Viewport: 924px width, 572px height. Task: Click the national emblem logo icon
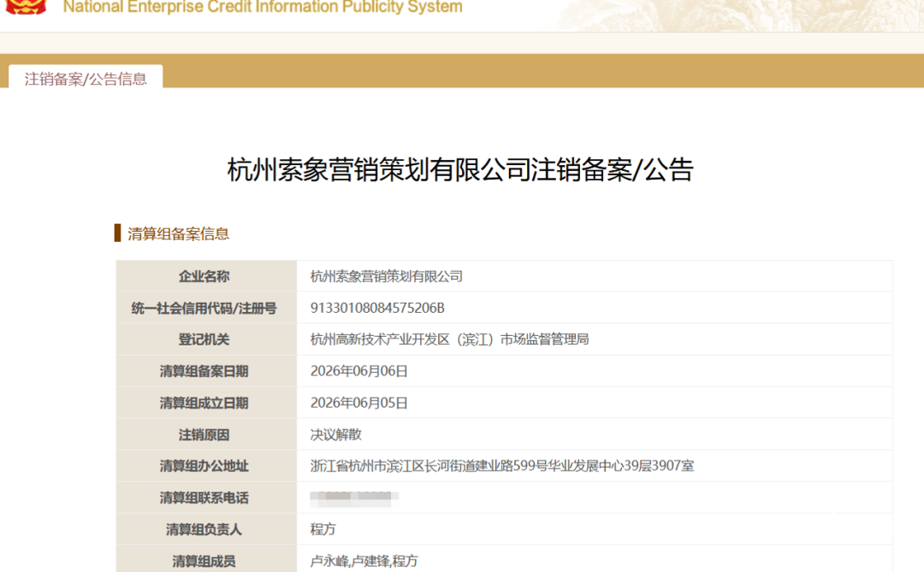pos(26,7)
